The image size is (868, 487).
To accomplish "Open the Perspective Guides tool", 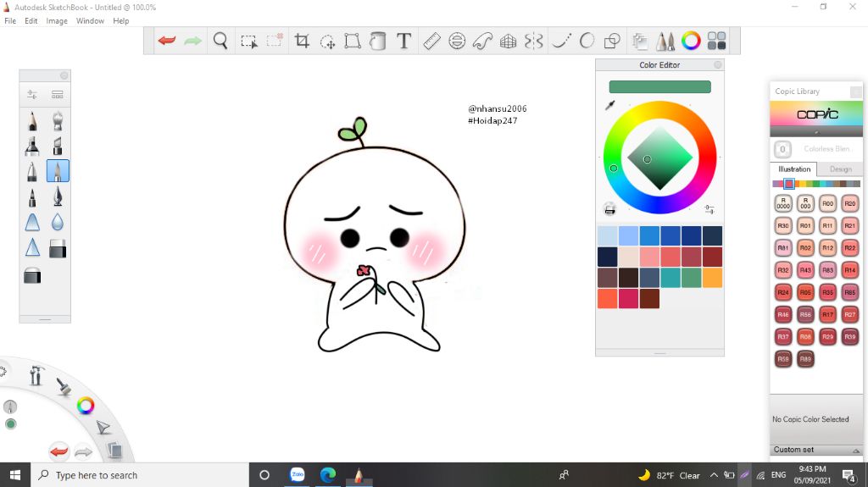I will tap(509, 41).
